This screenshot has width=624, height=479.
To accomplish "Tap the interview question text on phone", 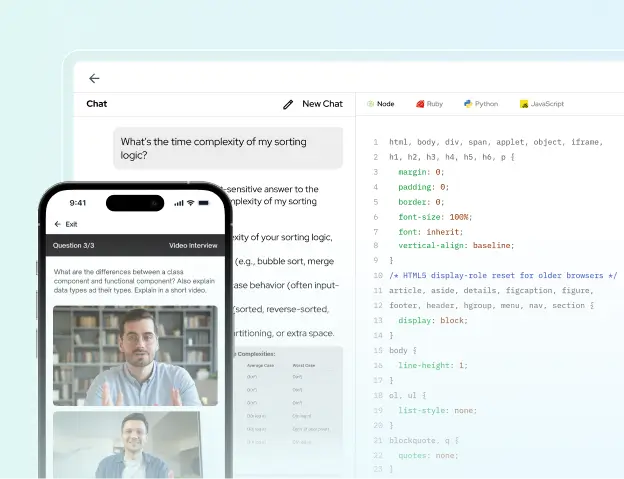I will tap(134, 281).
